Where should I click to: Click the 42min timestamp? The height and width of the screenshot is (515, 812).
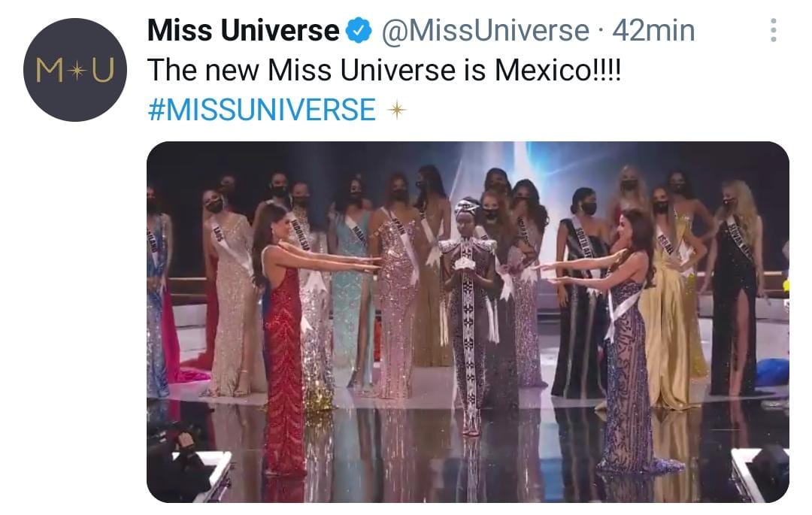[x=653, y=30]
